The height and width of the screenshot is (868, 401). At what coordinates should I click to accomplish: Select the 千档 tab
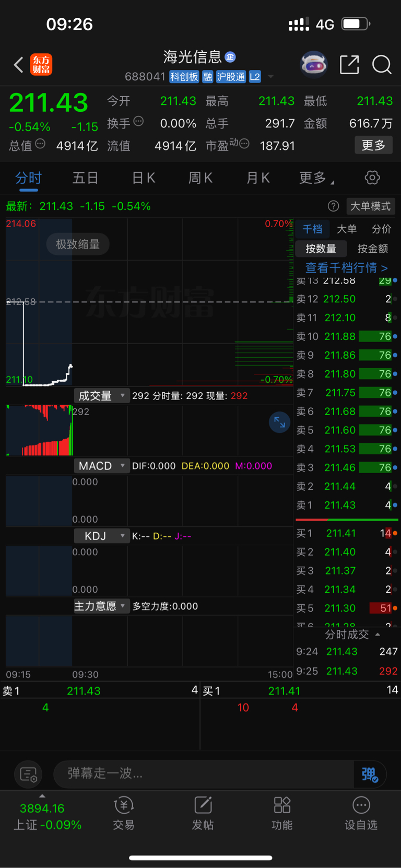312,229
